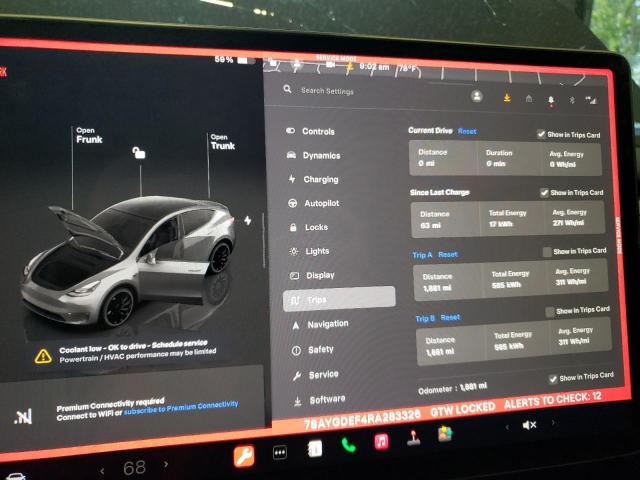
Task: Tap the charge port lightning bolt icon
Action: pyautogui.click(x=248, y=221)
